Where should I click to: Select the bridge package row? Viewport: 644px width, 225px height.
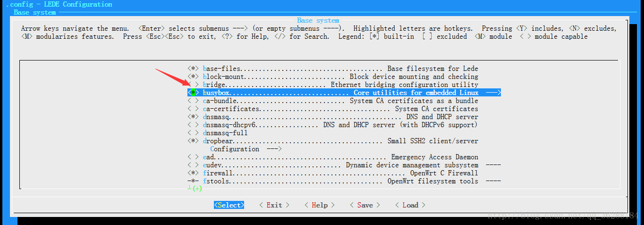(333, 85)
